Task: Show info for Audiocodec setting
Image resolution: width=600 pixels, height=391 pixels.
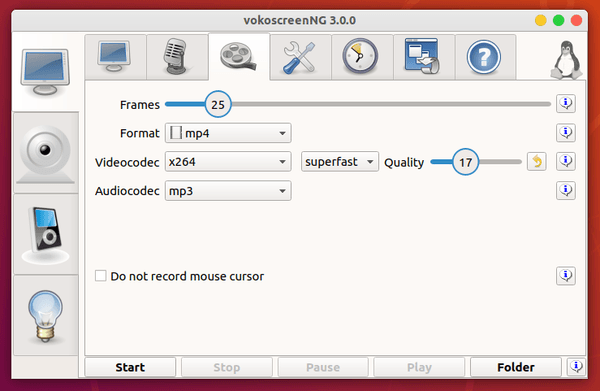Action: tap(566, 191)
